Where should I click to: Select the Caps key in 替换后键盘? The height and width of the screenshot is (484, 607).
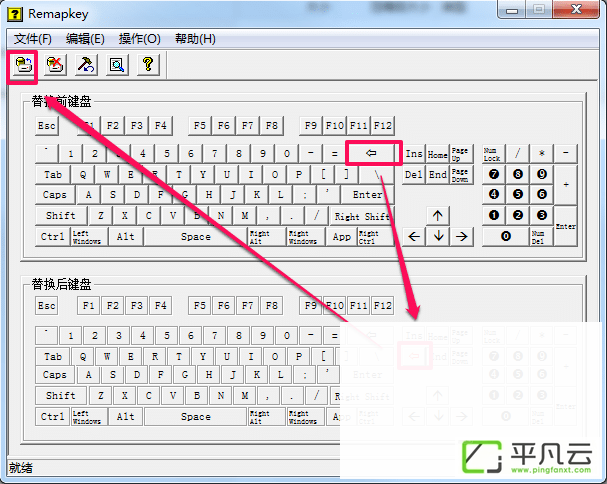55,374
